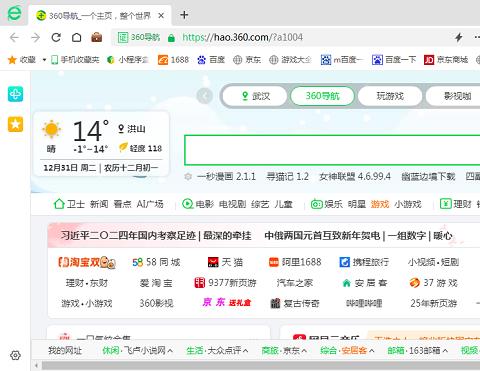Viewport: 480px width, 371px height.
Task: Open the AI广场 category
Action: click(x=150, y=204)
